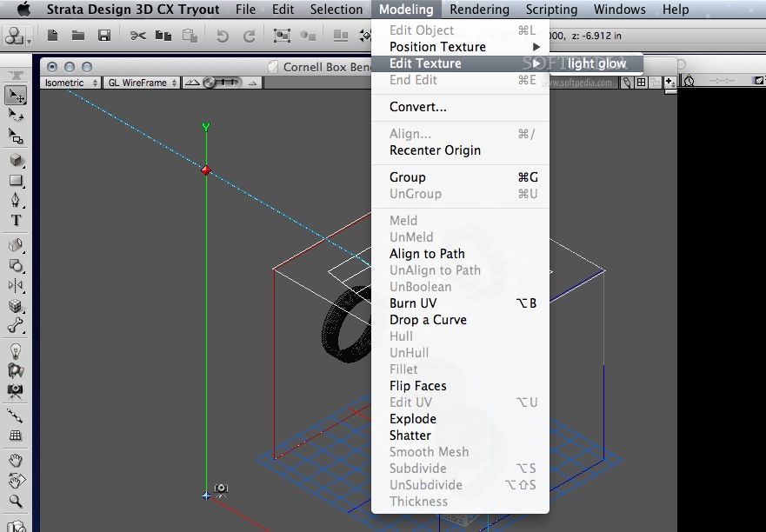Click the small mountain icon right of slider
This screenshot has height=532, width=766.
(x=252, y=83)
